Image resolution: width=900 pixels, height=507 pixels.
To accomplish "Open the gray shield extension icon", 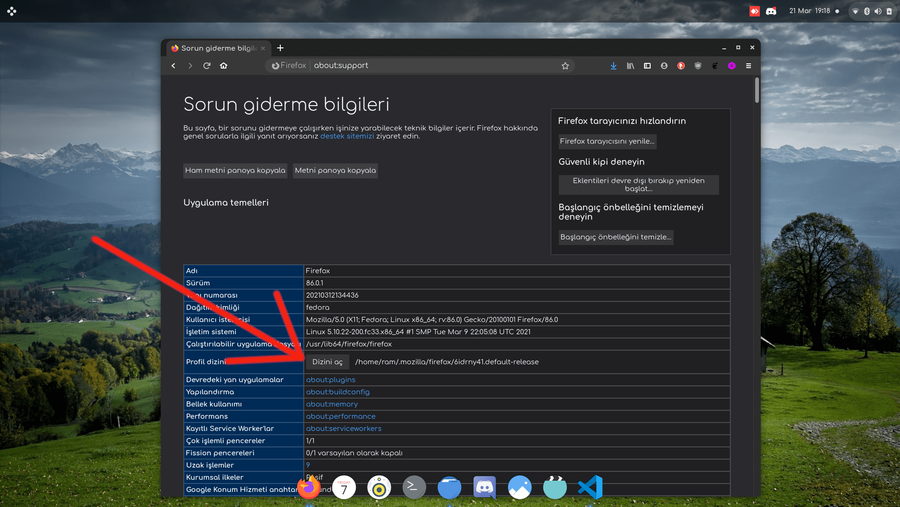I will tap(698, 65).
